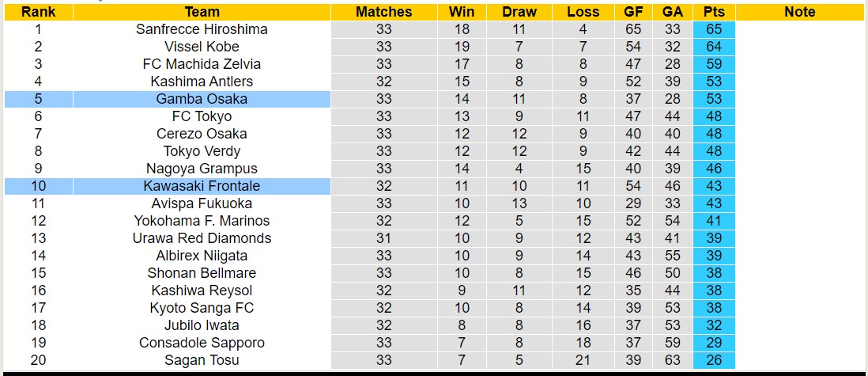Click the Kashima Antlers team name
The width and height of the screenshot is (868, 376).
pos(202,82)
